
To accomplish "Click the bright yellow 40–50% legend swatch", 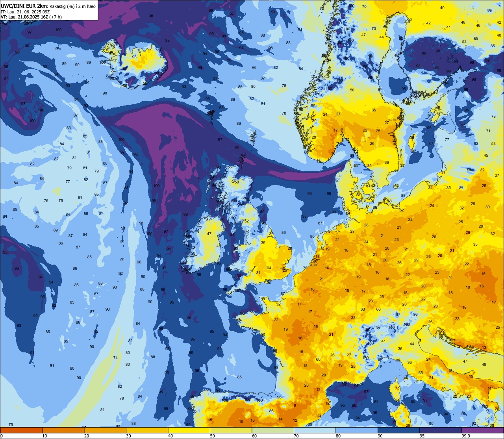I will 189,430.
